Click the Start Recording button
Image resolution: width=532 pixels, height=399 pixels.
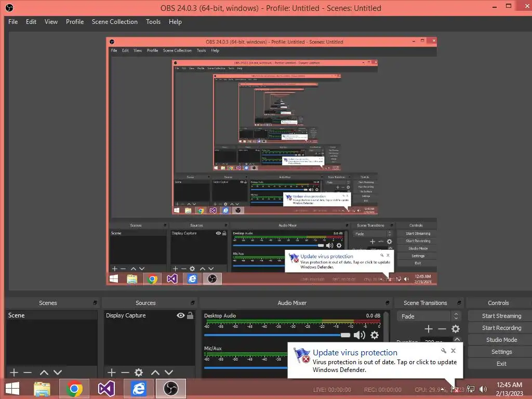coord(501,328)
